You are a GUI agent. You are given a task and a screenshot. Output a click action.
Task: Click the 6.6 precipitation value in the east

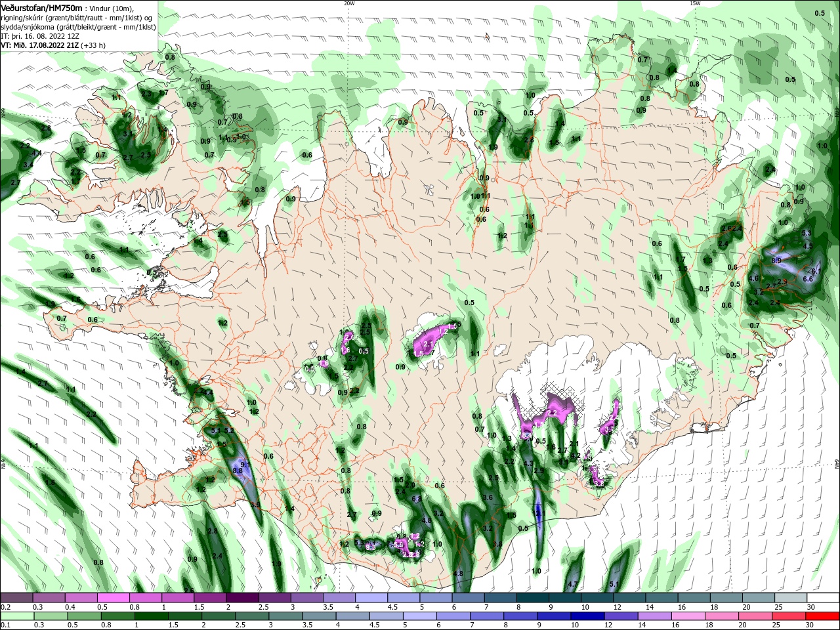[808, 279]
